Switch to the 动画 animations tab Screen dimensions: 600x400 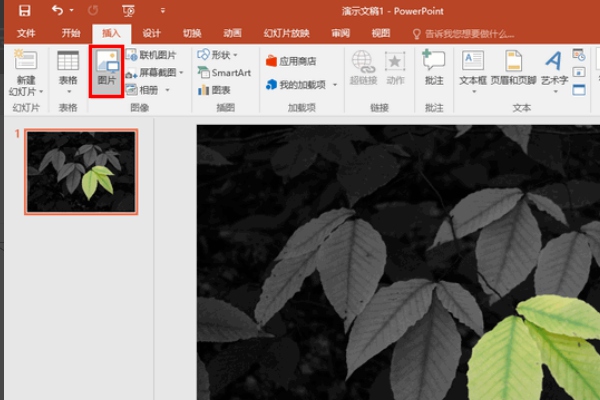[232, 33]
